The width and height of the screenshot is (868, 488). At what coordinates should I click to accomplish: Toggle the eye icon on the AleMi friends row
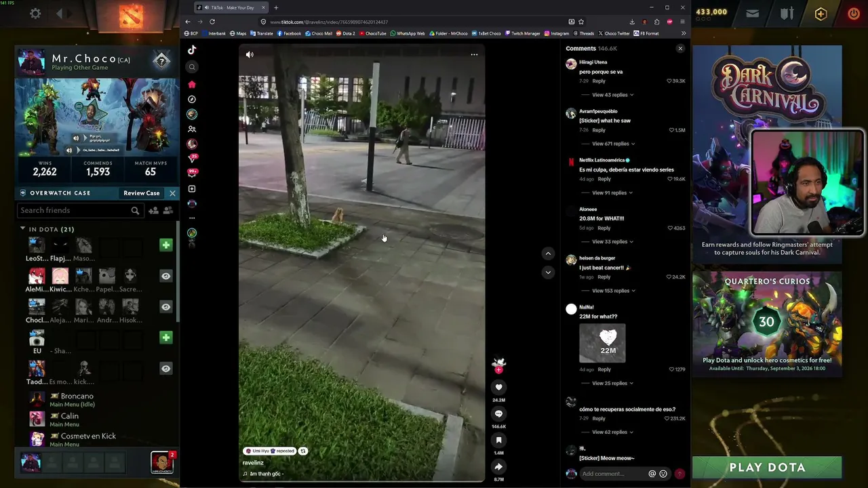pos(166,276)
